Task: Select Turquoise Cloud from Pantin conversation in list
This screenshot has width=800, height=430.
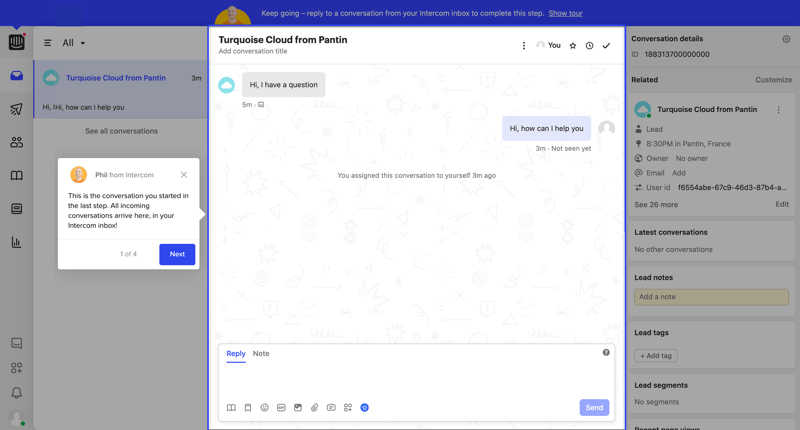Action: tap(121, 90)
